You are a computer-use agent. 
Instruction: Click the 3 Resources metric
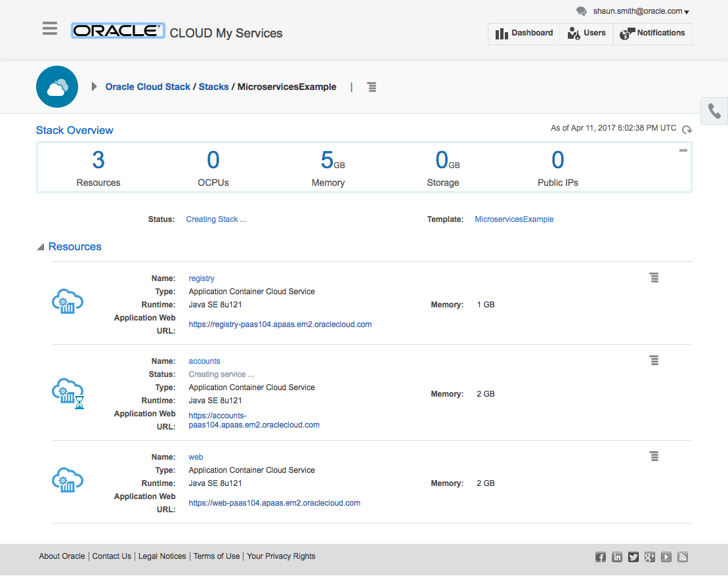click(x=98, y=167)
